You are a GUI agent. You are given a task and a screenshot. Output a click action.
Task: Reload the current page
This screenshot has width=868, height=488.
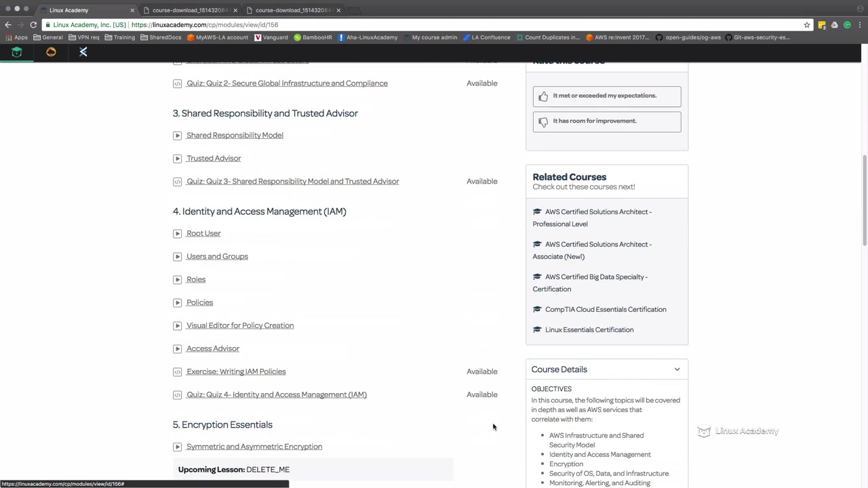[x=33, y=24]
